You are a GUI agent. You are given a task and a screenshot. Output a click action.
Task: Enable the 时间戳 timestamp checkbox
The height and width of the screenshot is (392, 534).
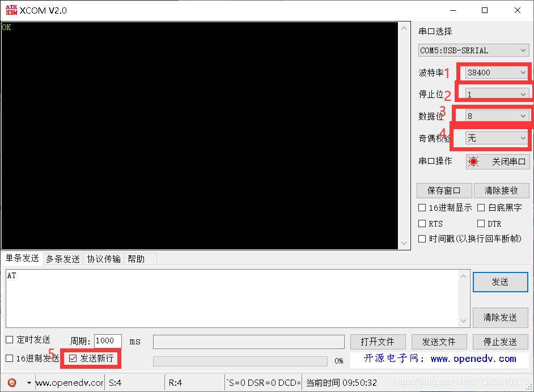(x=422, y=238)
